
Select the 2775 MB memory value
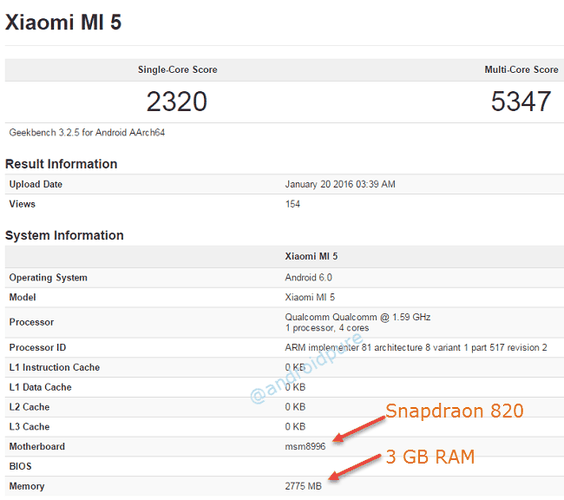[303, 486]
